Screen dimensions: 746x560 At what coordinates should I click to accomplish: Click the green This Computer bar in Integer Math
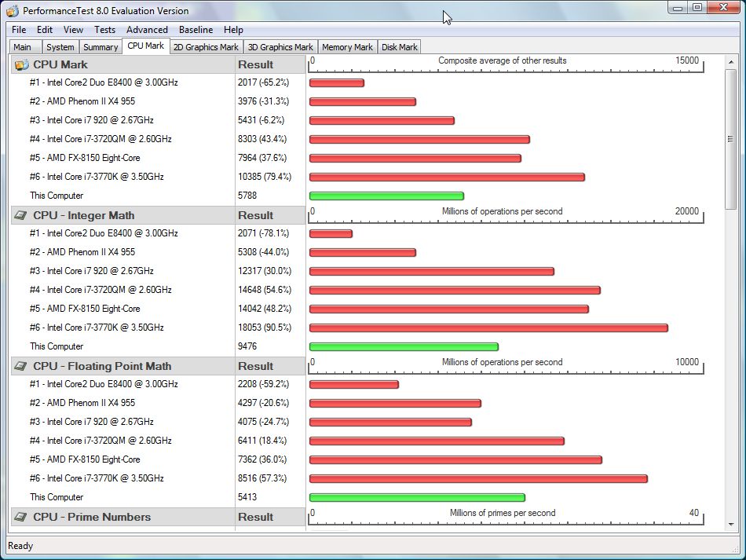(404, 347)
